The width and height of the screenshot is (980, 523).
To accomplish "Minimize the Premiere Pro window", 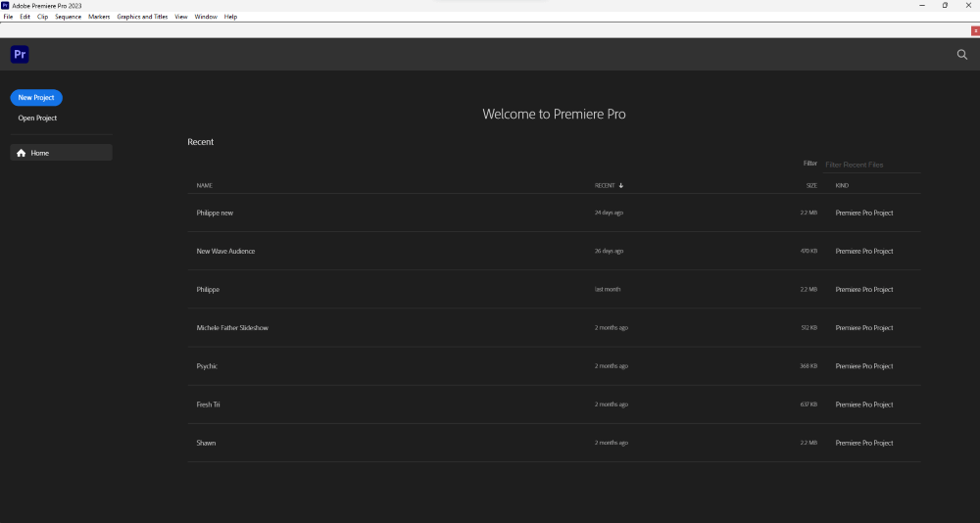I will pyautogui.click(x=922, y=5).
